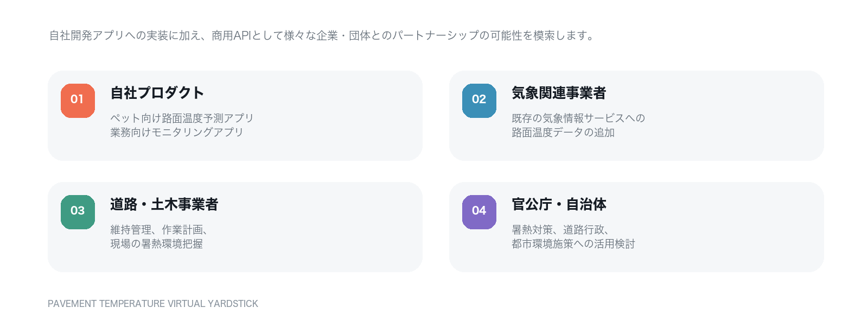Click the 暑熱対策、道路行政、 text line
The width and height of the screenshot is (868, 326).
[561, 230]
